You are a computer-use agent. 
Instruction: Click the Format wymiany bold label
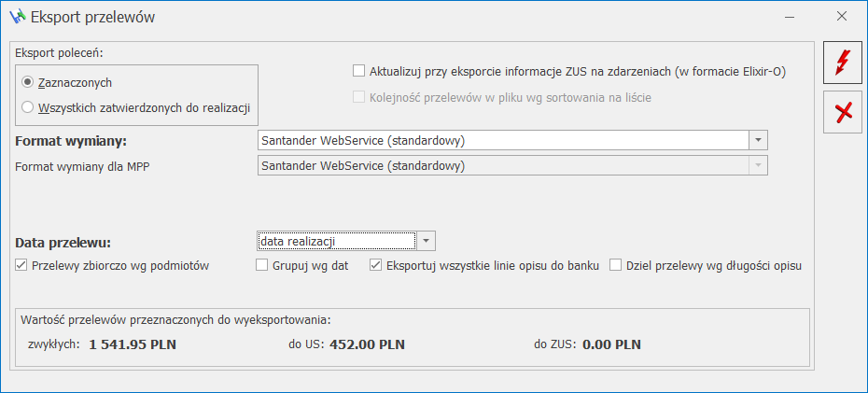tap(72, 141)
